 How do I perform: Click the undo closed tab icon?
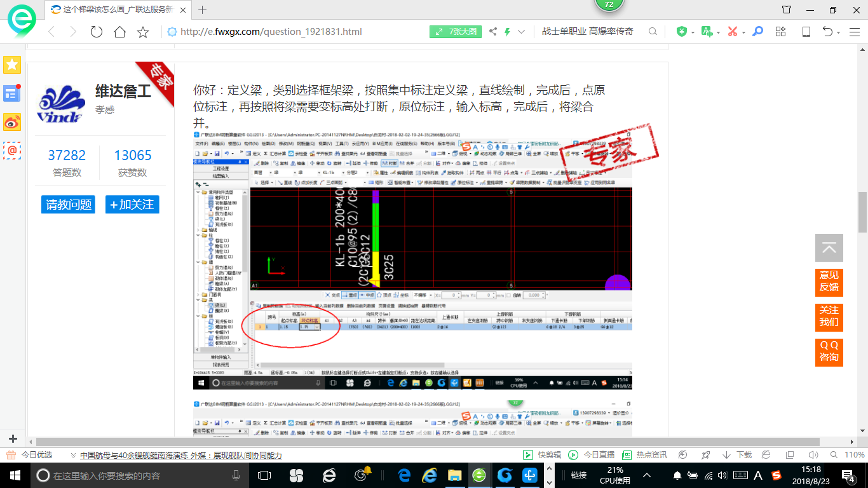[827, 31]
